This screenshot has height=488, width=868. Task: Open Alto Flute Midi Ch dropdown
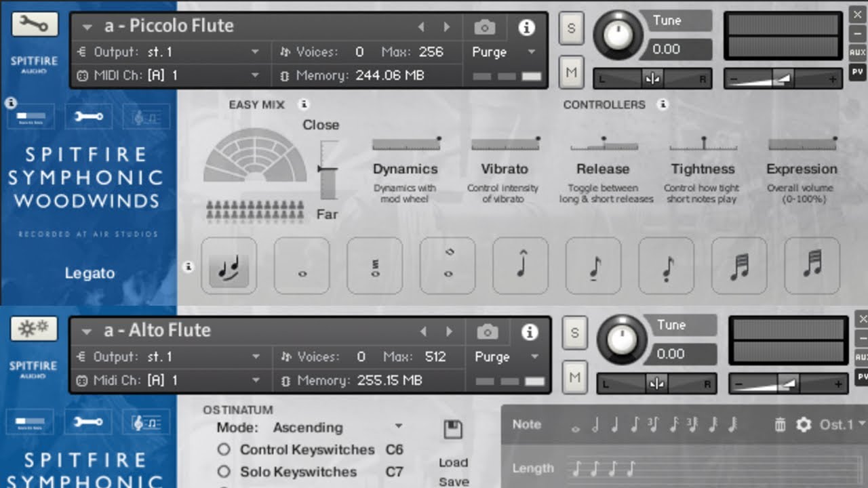pos(256,380)
